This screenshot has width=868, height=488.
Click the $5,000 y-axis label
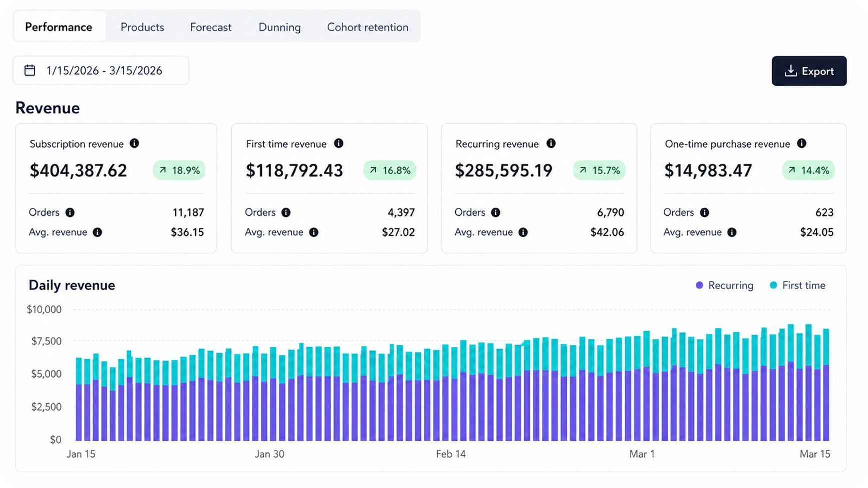46,374
